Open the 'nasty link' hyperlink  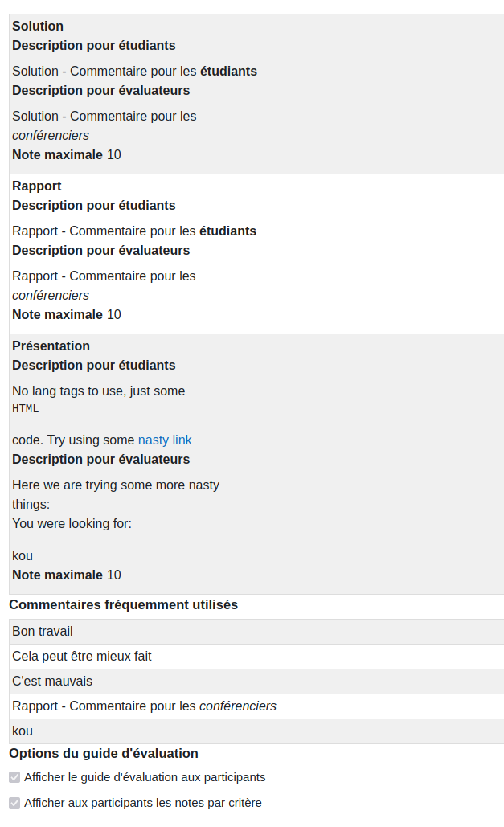(165, 440)
